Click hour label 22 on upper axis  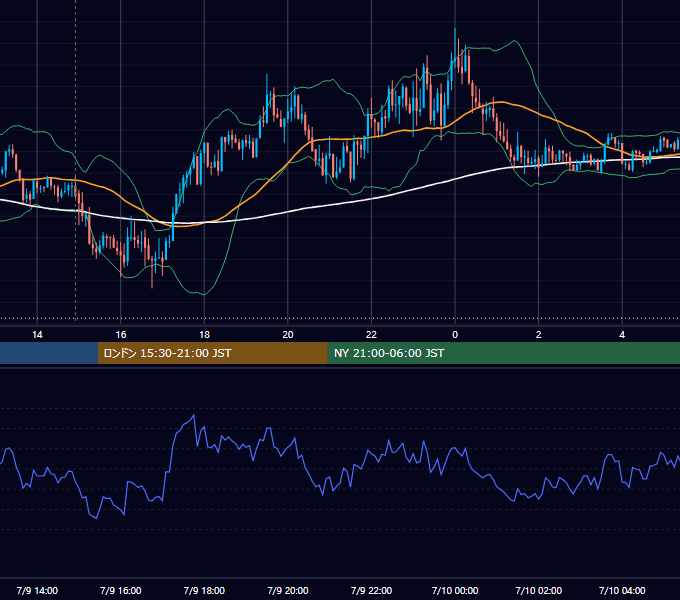pos(371,335)
